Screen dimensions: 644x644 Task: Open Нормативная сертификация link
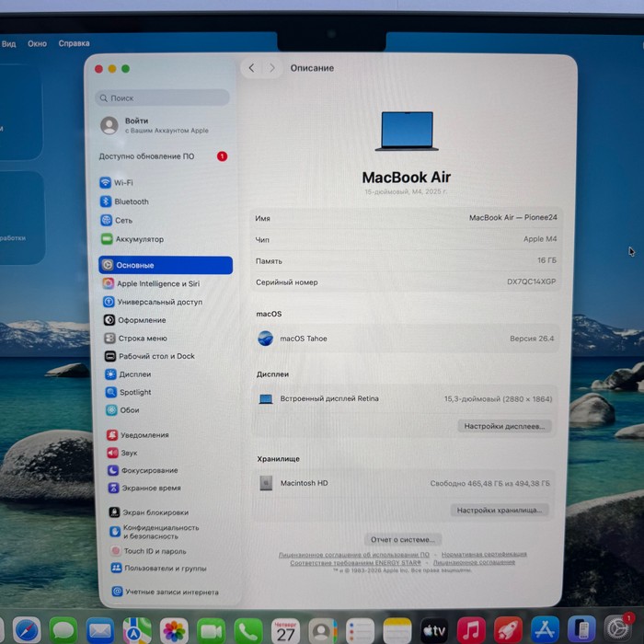pos(484,554)
